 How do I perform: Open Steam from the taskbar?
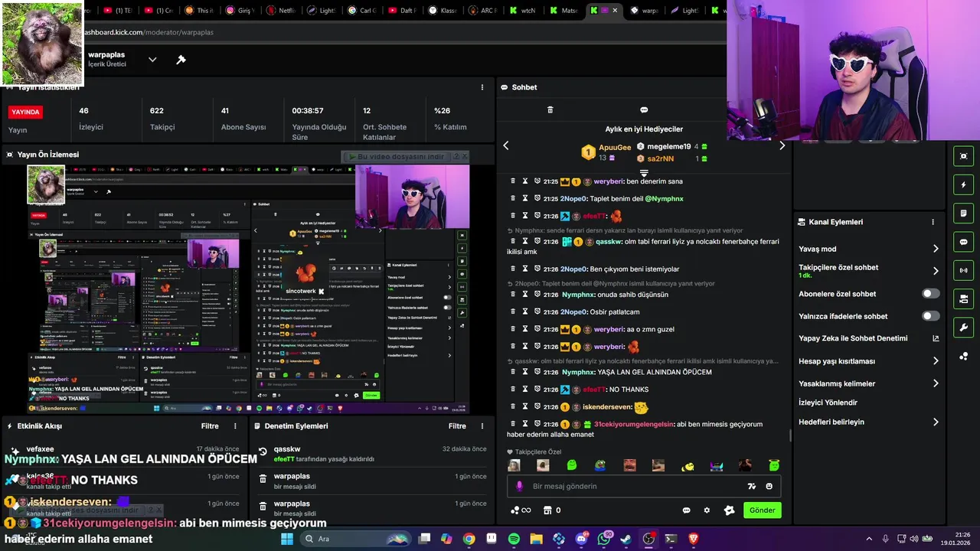point(626,539)
